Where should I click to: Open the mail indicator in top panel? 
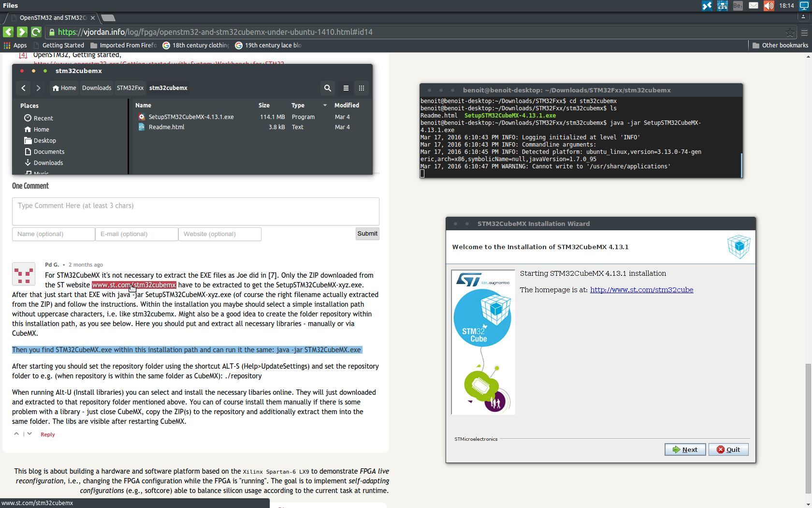[754, 6]
